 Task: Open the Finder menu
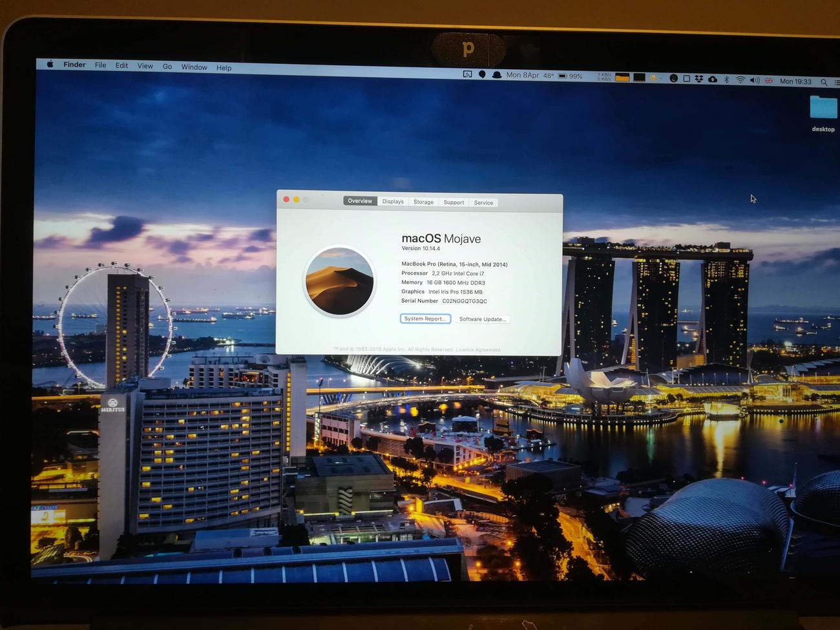pyautogui.click(x=74, y=65)
